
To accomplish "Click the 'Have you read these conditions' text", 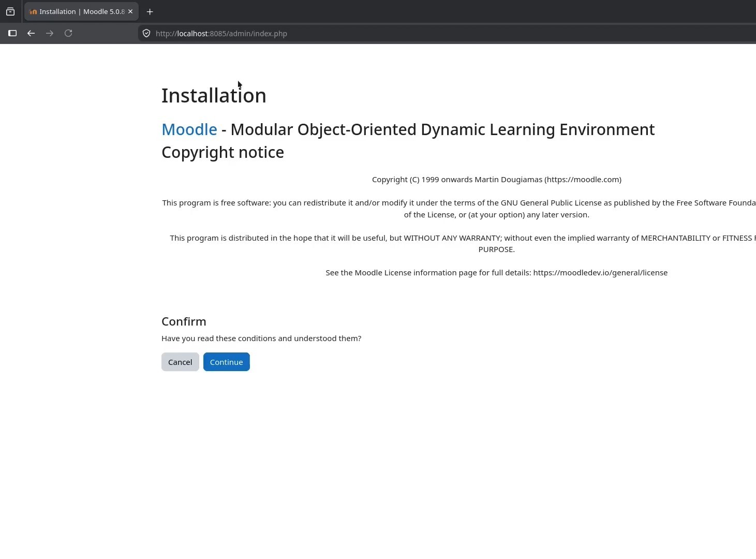I will (261, 339).
